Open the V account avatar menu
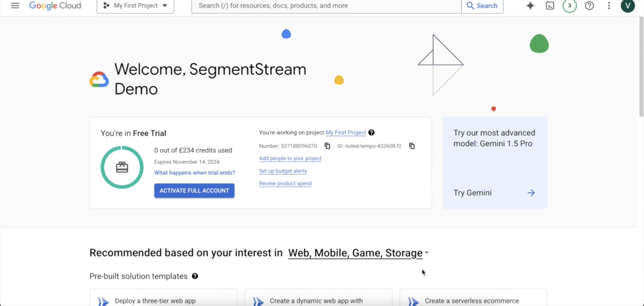 coord(627,6)
